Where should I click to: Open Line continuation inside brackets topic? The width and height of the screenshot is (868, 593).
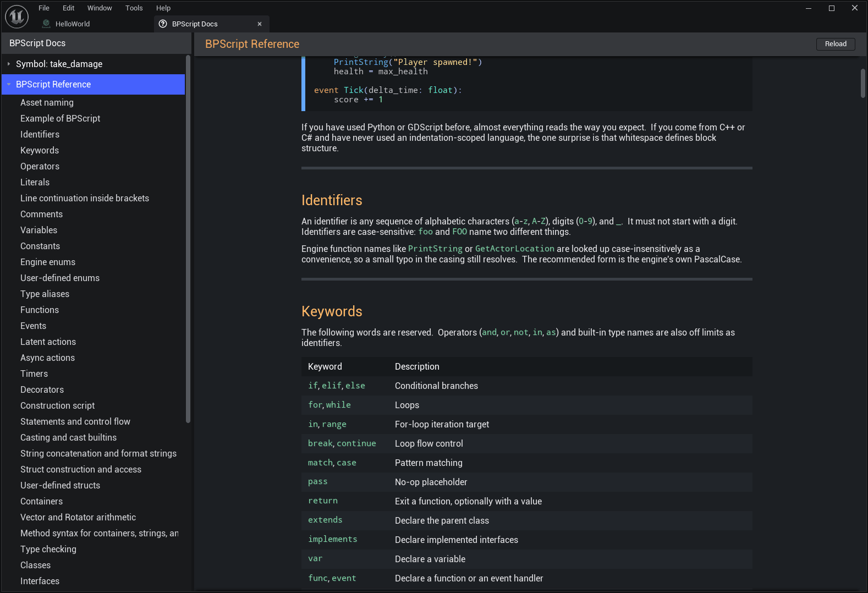pos(85,198)
